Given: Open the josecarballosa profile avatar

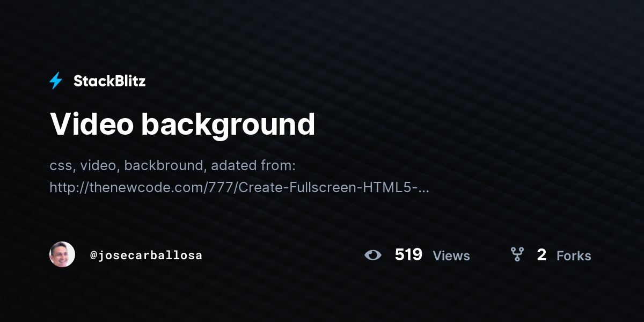Looking at the screenshot, I should (x=62, y=254).
